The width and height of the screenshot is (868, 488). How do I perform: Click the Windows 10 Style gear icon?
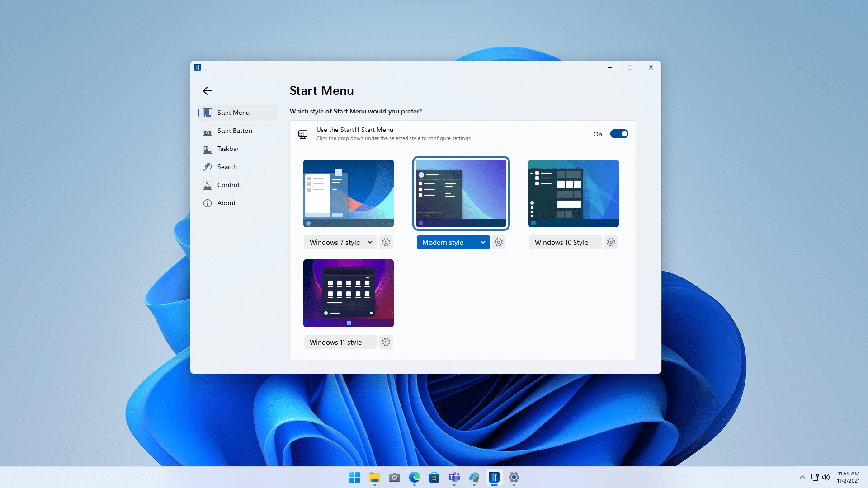coord(611,242)
